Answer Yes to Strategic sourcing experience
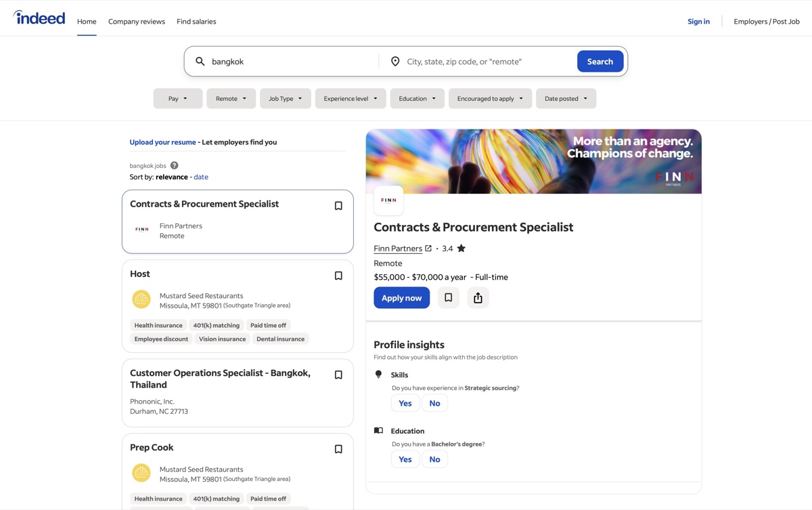Screen dimensions: 812x510 405,403
